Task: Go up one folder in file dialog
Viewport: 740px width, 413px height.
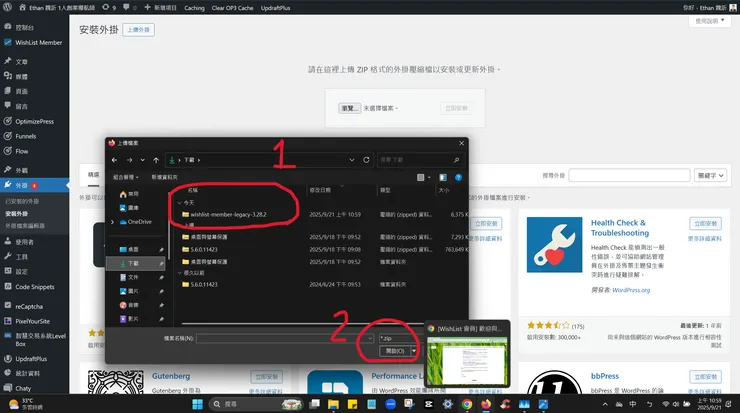Action: pos(156,160)
